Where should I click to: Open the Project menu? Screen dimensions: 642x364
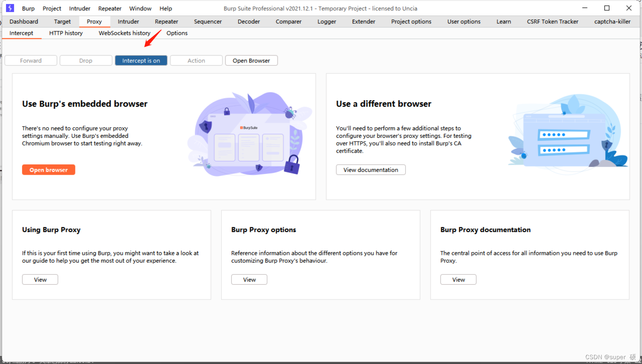52,8
